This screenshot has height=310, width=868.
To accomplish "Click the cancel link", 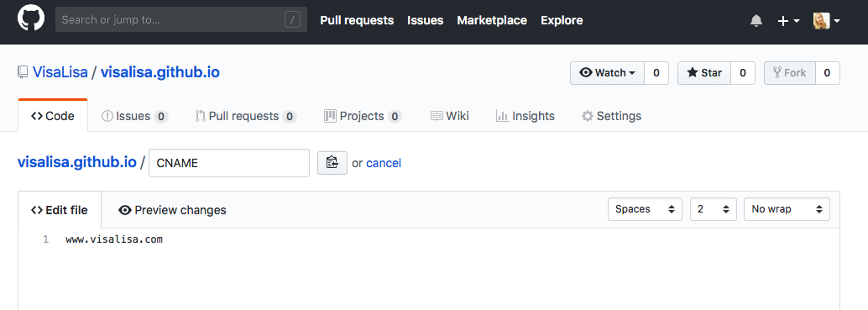I will pos(384,163).
